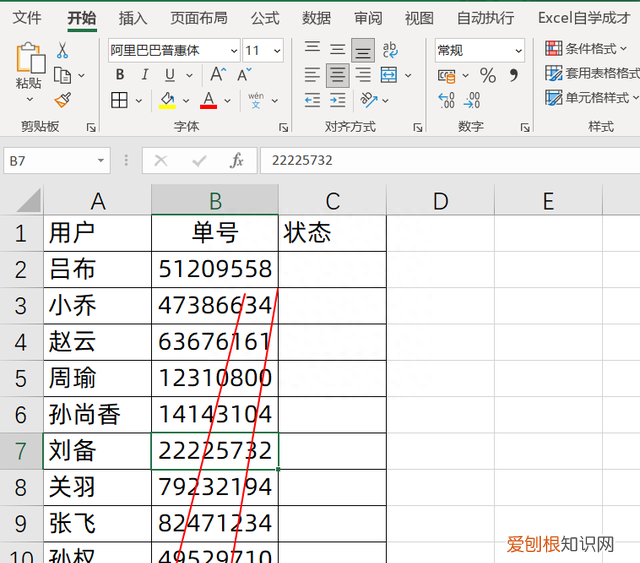Select cell containing 51209558
Image resolution: width=640 pixels, height=563 pixels.
[x=215, y=269]
